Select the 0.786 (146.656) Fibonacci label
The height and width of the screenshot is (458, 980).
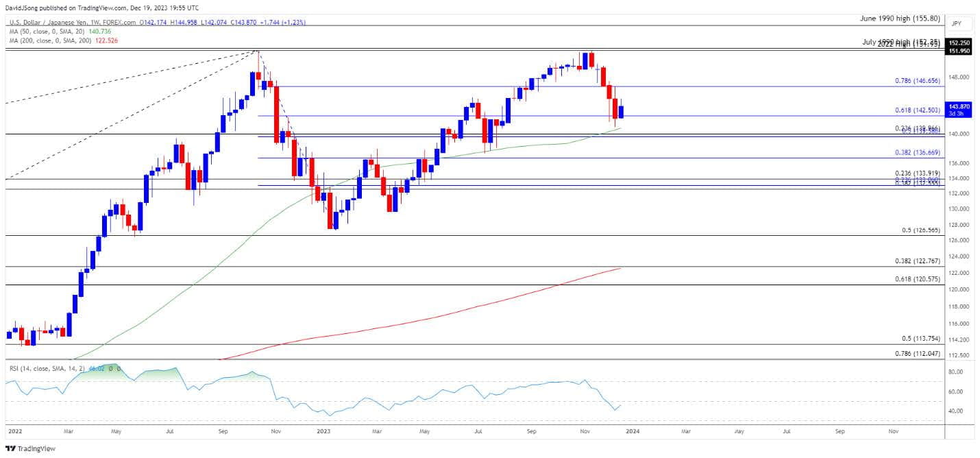[918, 80]
